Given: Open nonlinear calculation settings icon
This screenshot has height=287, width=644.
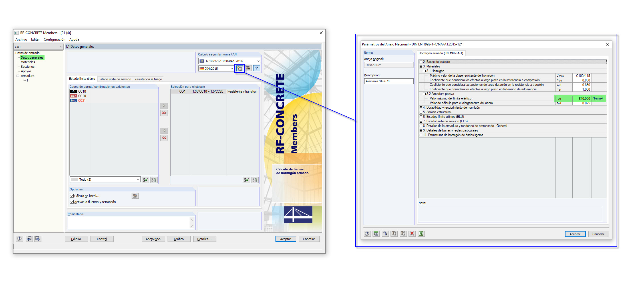Looking at the screenshot, I should click(135, 196).
